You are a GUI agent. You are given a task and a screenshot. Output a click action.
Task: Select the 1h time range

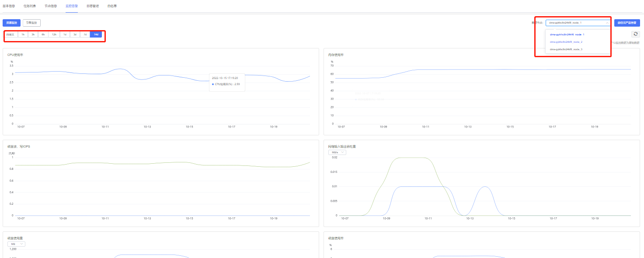[x=23, y=34]
